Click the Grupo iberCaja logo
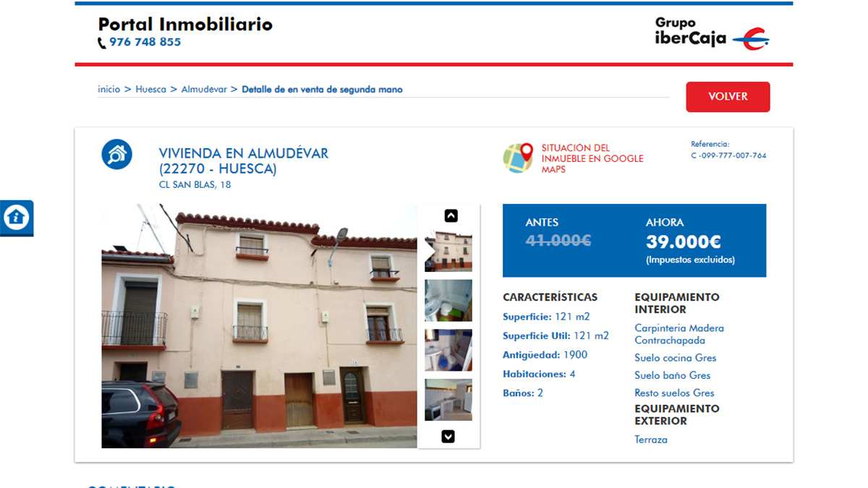Image resolution: width=868 pixels, height=488 pixels. click(712, 33)
